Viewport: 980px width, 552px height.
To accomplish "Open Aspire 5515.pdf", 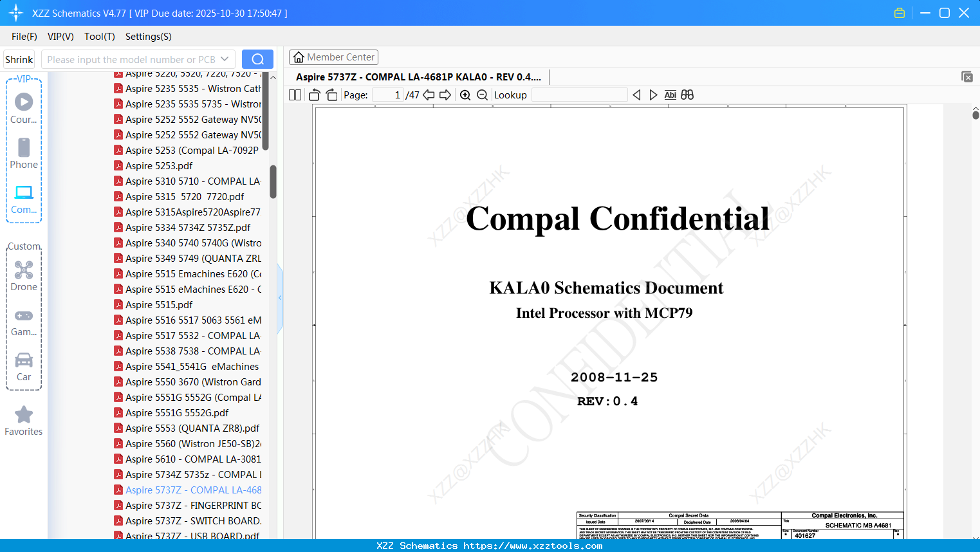I will click(x=159, y=305).
